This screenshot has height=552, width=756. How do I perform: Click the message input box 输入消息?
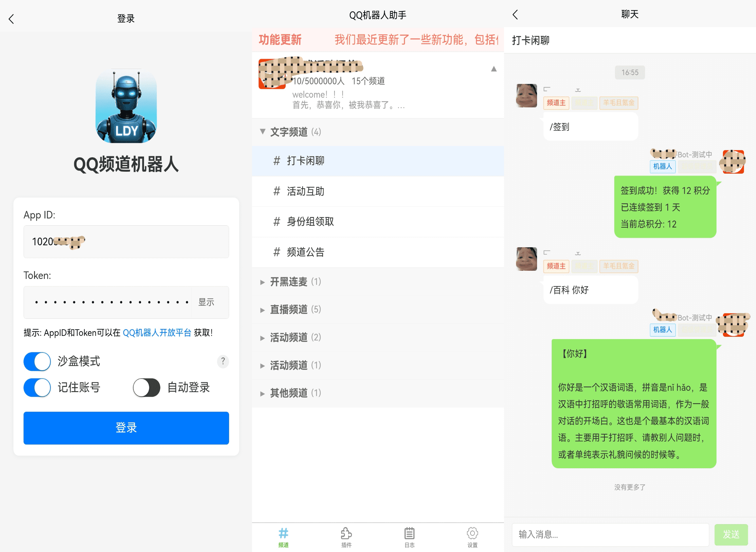(x=610, y=535)
